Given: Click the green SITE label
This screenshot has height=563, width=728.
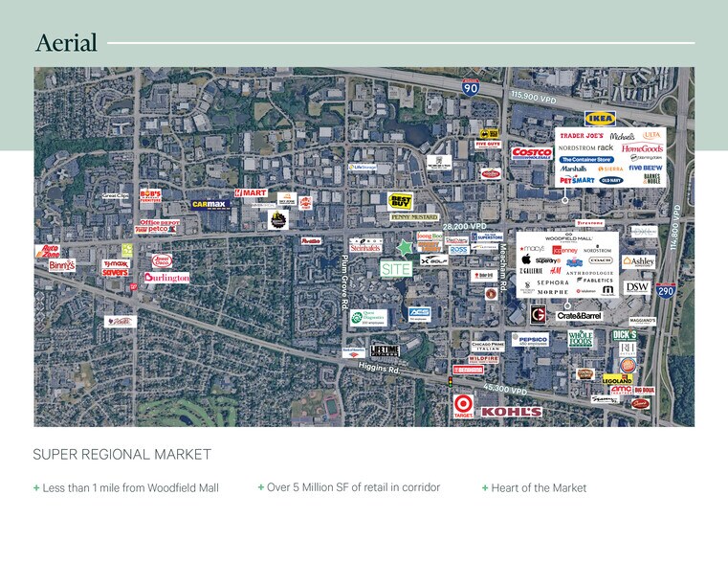Looking at the screenshot, I should pyautogui.click(x=396, y=270).
